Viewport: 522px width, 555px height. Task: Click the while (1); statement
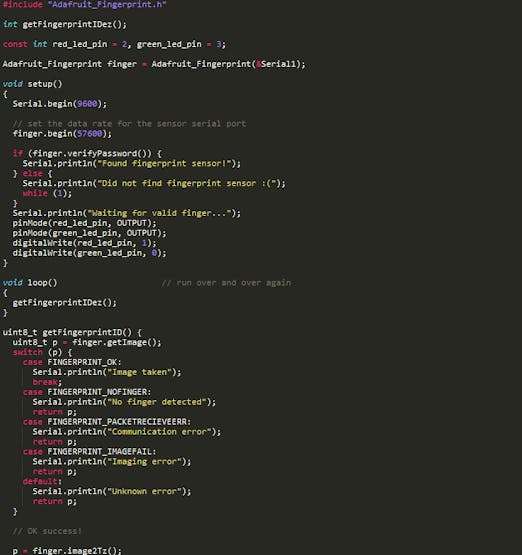pyautogui.click(x=47, y=193)
